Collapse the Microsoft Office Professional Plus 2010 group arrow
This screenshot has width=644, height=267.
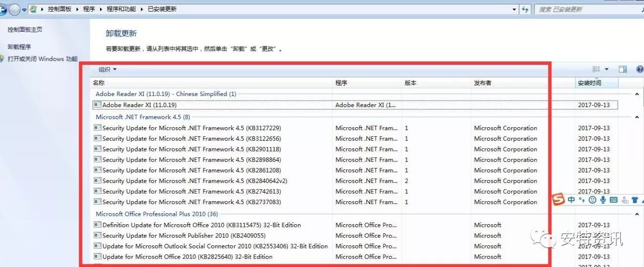636,214
